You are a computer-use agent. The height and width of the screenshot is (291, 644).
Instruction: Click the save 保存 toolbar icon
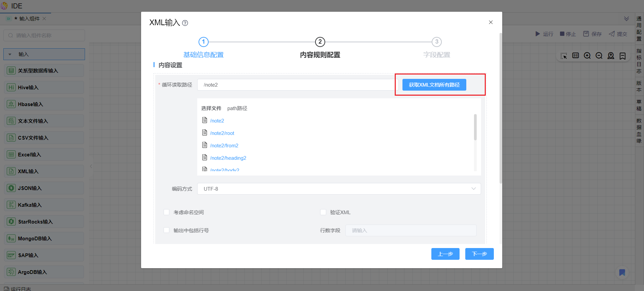586,34
